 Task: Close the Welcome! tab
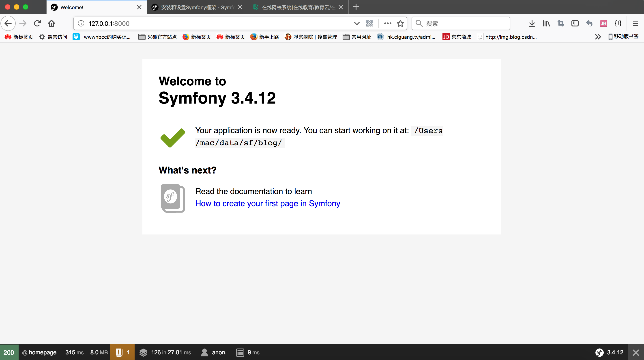click(x=139, y=7)
